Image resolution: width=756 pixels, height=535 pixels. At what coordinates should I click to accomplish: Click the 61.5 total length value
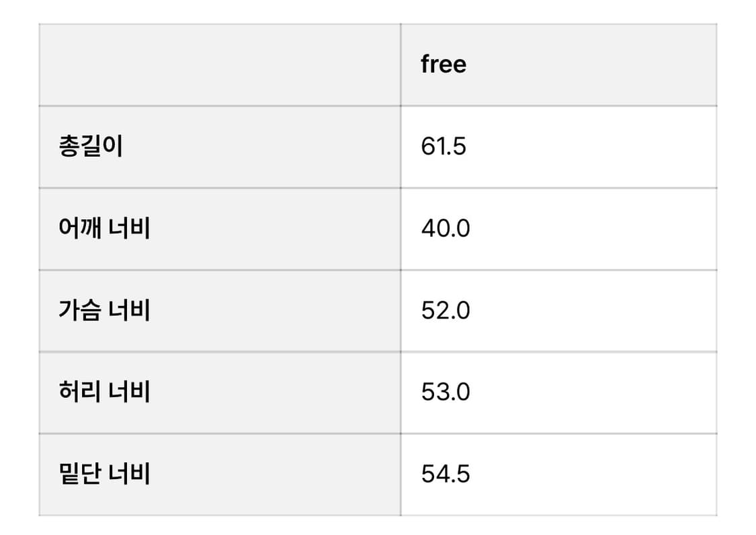click(444, 147)
